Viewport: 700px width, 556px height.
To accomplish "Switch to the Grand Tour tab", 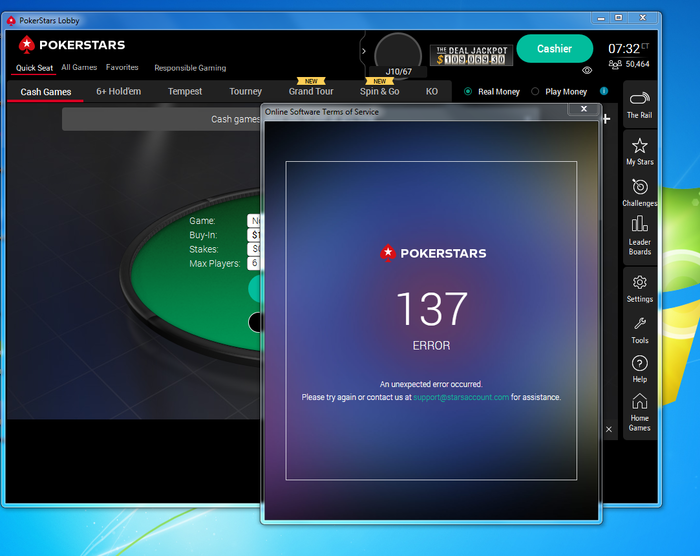I will pos(311,91).
